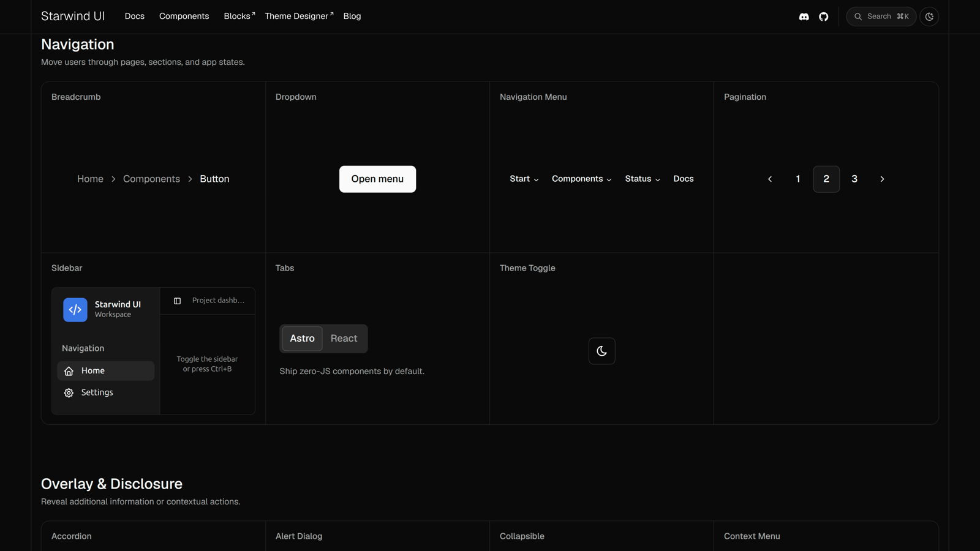Open the Components header link
Screen dimensions: 980x551
point(184,16)
